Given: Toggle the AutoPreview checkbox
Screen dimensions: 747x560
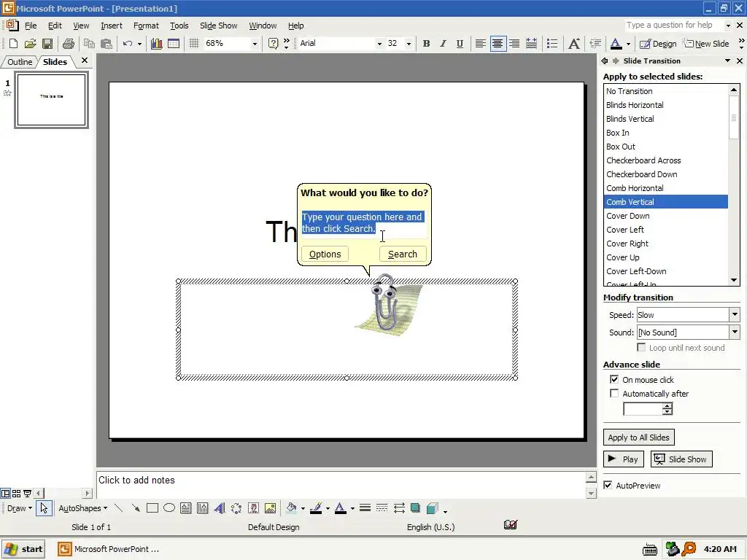Looking at the screenshot, I should (608, 485).
